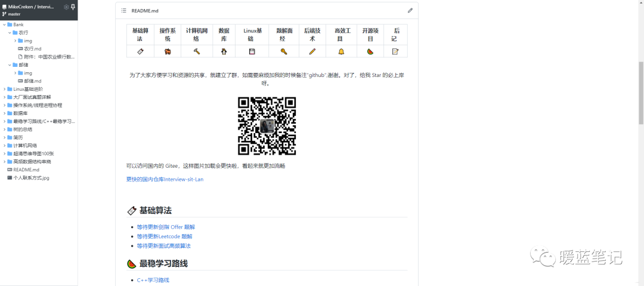The height and width of the screenshot is (286, 644).
Task: Click the 个人联系方式.jpg image file icon
Action: click(10, 178)
